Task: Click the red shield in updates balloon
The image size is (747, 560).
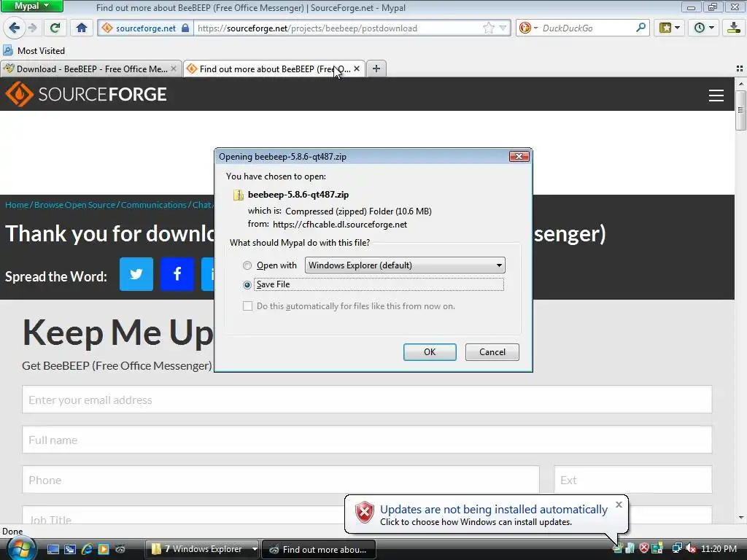Action: [365, 513]
